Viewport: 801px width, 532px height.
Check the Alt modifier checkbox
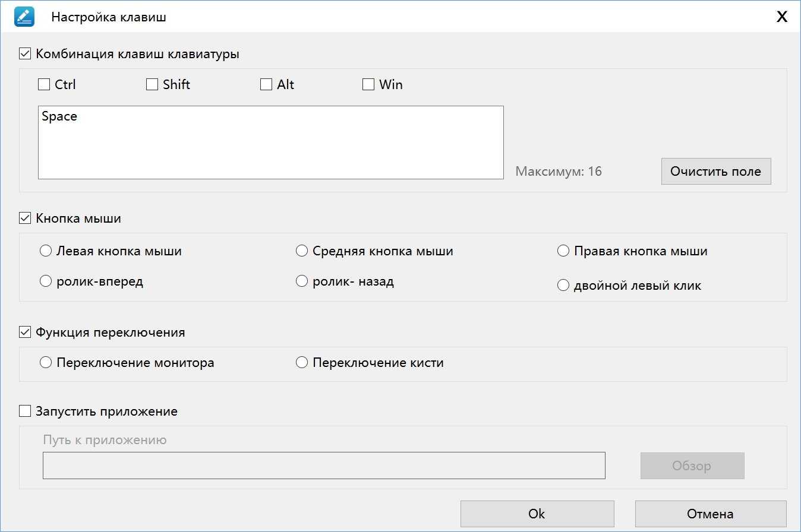pos(266,85)
